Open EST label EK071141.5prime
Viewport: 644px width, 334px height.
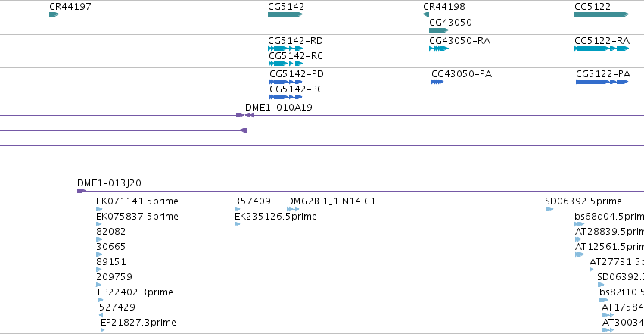coord(137,201)
